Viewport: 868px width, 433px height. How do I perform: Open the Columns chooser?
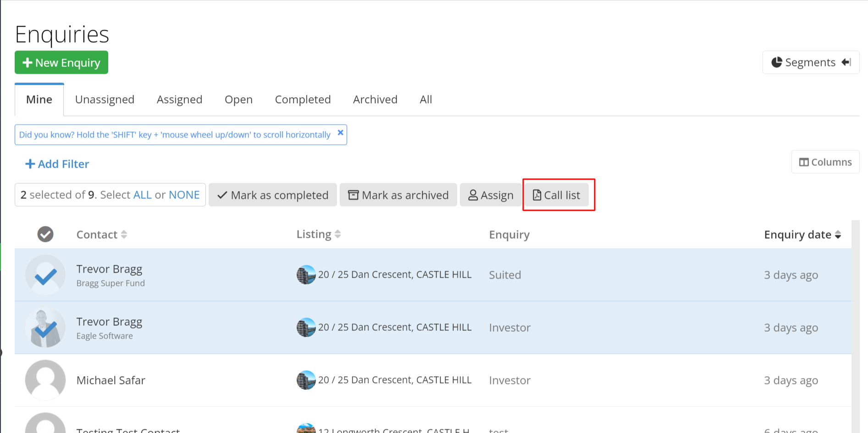pyautogui.click(x=825, y=162)
